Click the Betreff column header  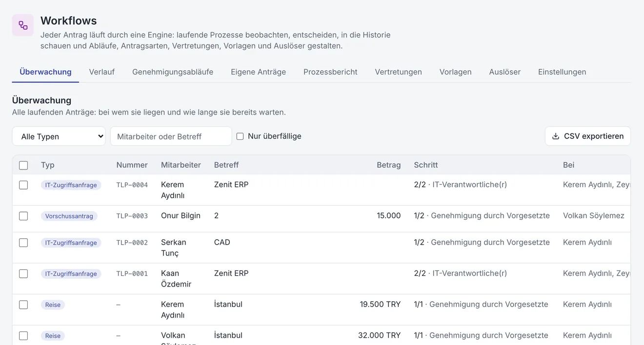click(226, 165)
